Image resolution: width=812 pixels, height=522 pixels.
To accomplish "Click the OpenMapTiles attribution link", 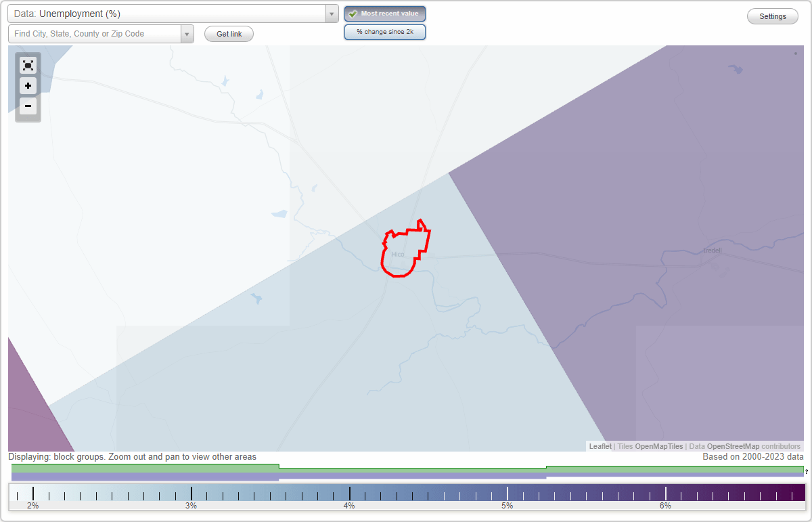I will 658,446.
